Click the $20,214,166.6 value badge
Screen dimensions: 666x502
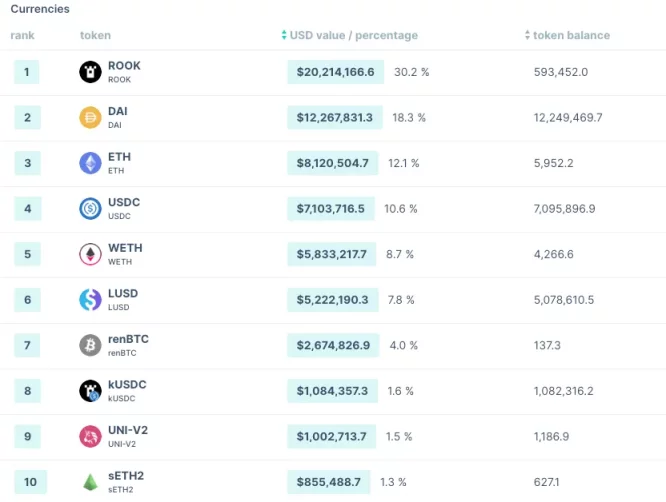[335, 72]
